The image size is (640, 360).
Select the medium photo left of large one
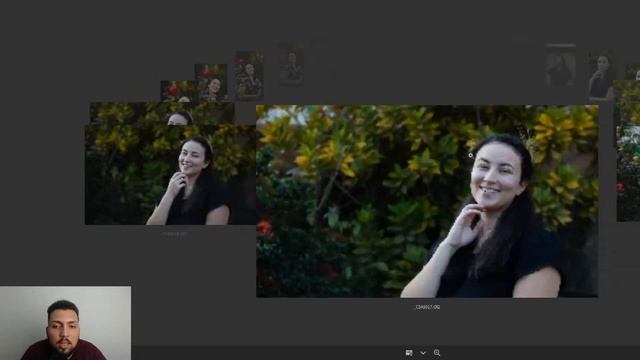(170, 175)
